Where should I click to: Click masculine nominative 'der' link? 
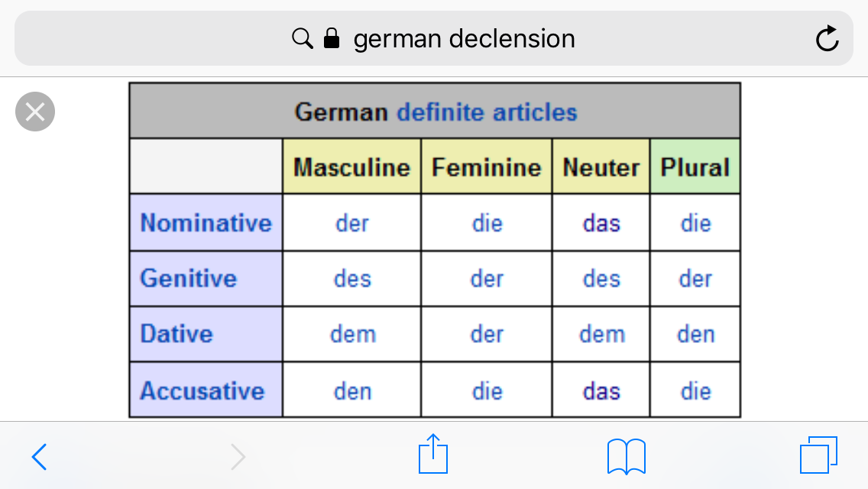(x=352, y=223)
